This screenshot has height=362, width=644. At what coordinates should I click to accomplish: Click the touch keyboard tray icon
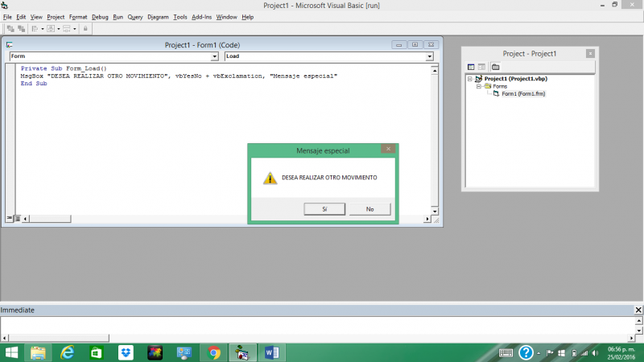(x=506, y=352)
